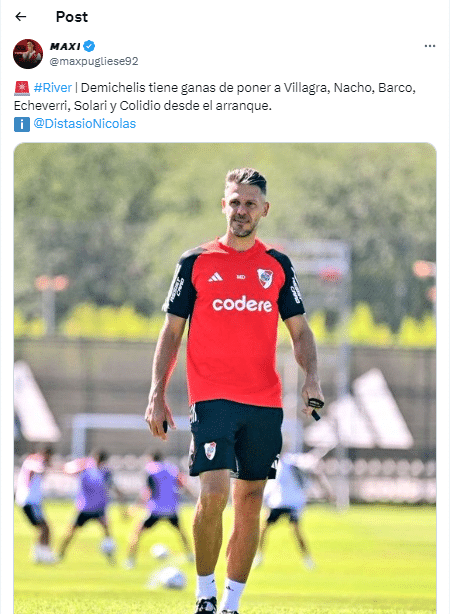Go back using the left arrow icon

20,16
